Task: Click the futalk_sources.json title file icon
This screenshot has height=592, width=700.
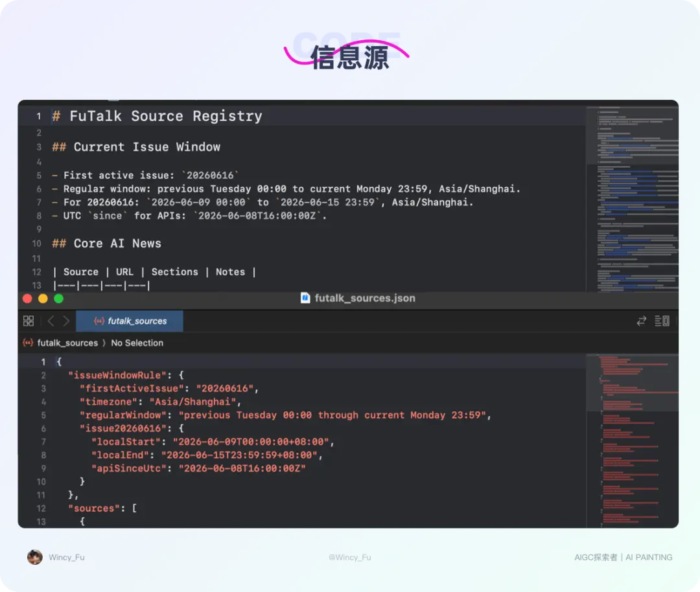Action: coord(305,298)
